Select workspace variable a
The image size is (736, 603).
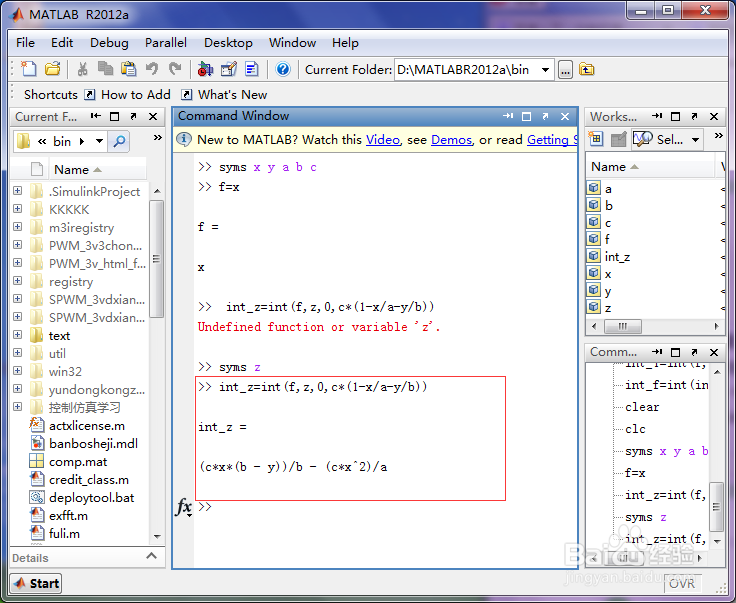(x=608, y=189)
